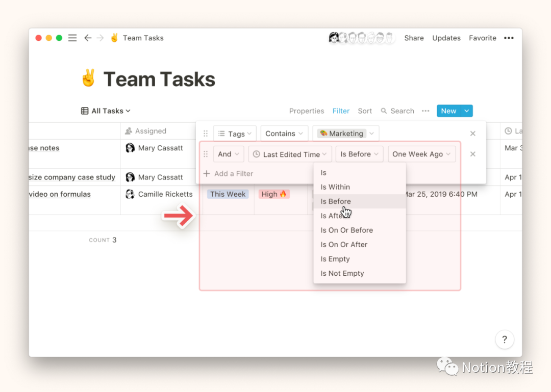Remove the Tags filter with its X

472,134
